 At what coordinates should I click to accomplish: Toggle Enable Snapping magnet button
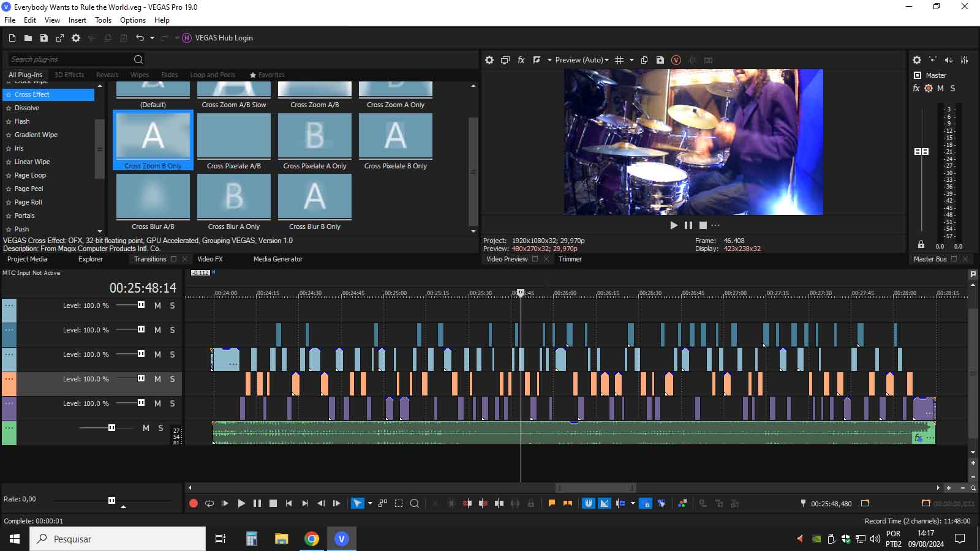coord(589,503)
